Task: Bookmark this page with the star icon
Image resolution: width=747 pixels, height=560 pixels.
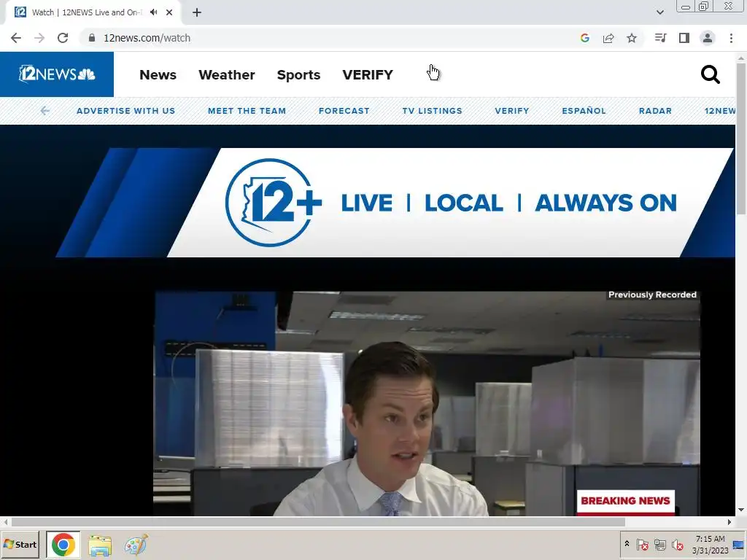Action: point(632,38)
